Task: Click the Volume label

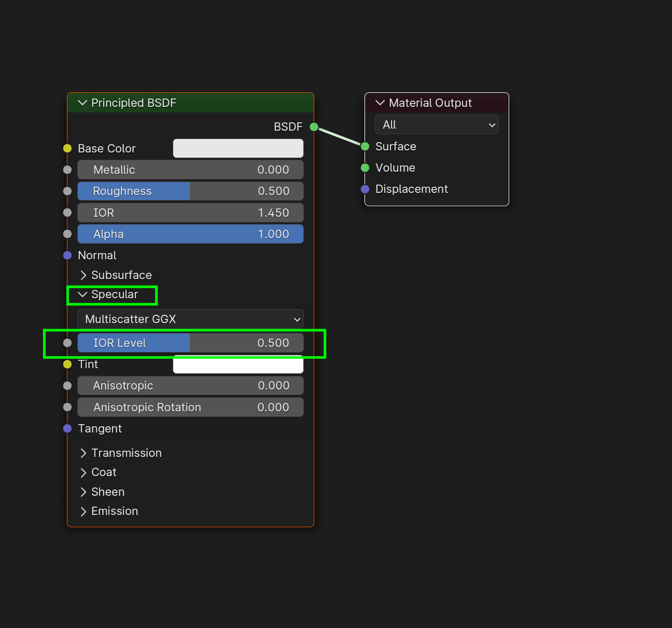Action: click(395, 168)
